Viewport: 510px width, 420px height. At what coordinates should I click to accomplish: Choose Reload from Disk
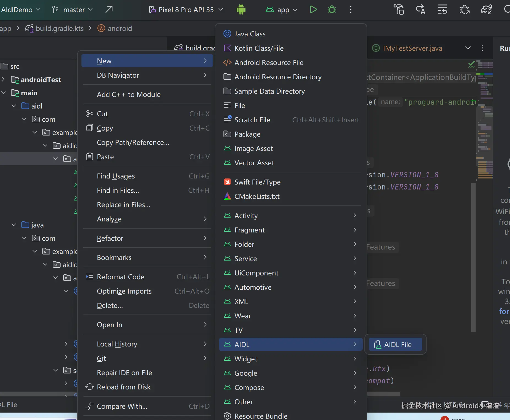tap(147, 387)
